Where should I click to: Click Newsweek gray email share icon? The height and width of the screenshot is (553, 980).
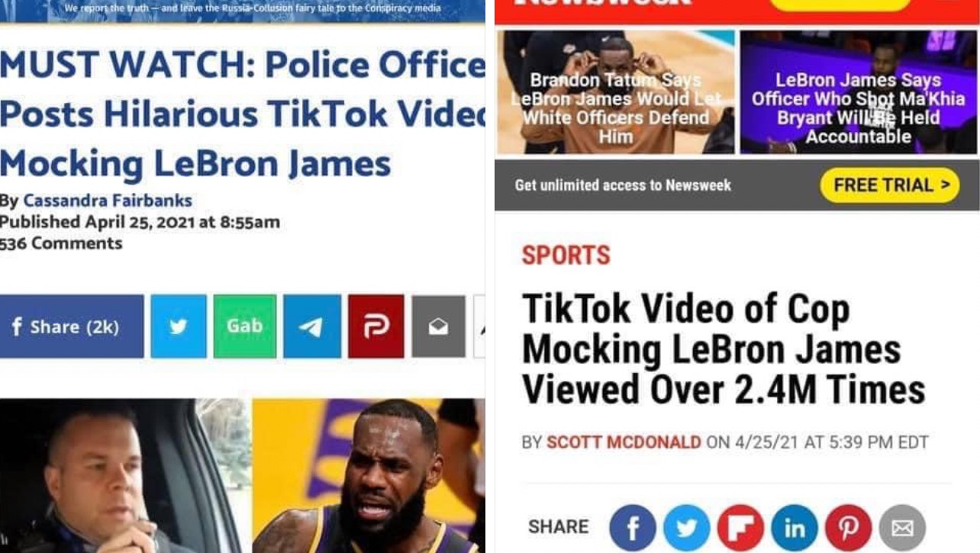(x=902, y=527)
